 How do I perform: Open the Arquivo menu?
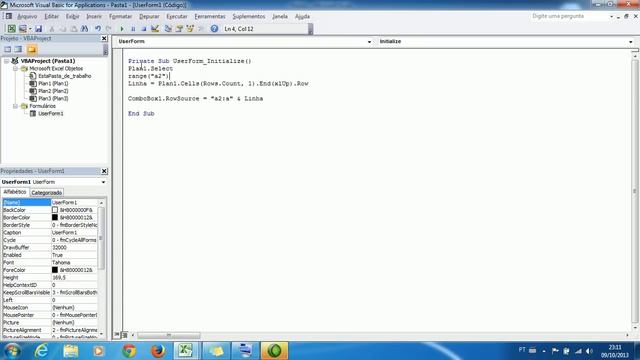(27, 16)
